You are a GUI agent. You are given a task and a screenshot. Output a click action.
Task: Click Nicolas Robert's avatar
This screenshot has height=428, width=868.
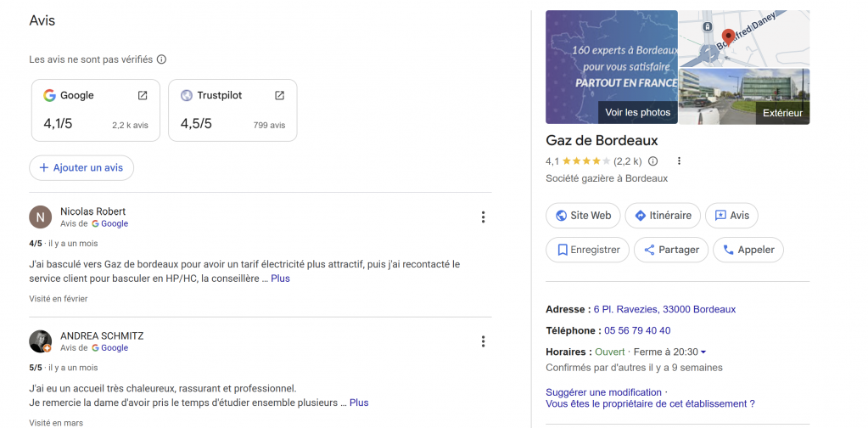coord(41,217)
